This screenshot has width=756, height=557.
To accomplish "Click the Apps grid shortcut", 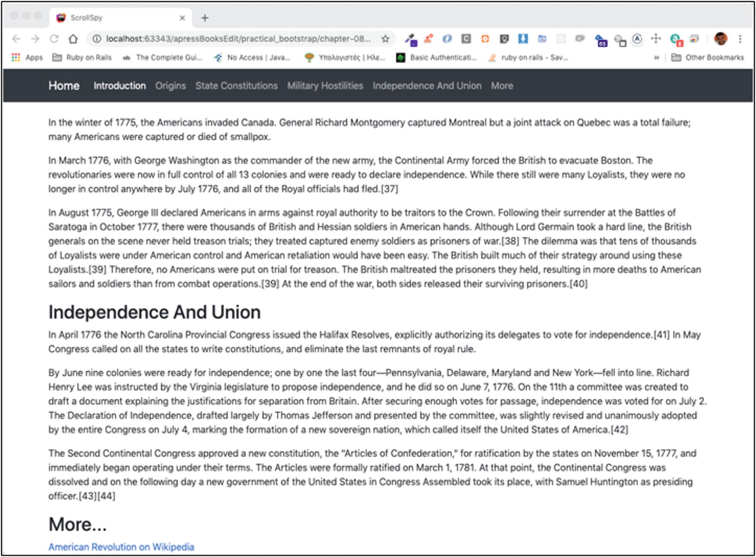I will (27, 57).
